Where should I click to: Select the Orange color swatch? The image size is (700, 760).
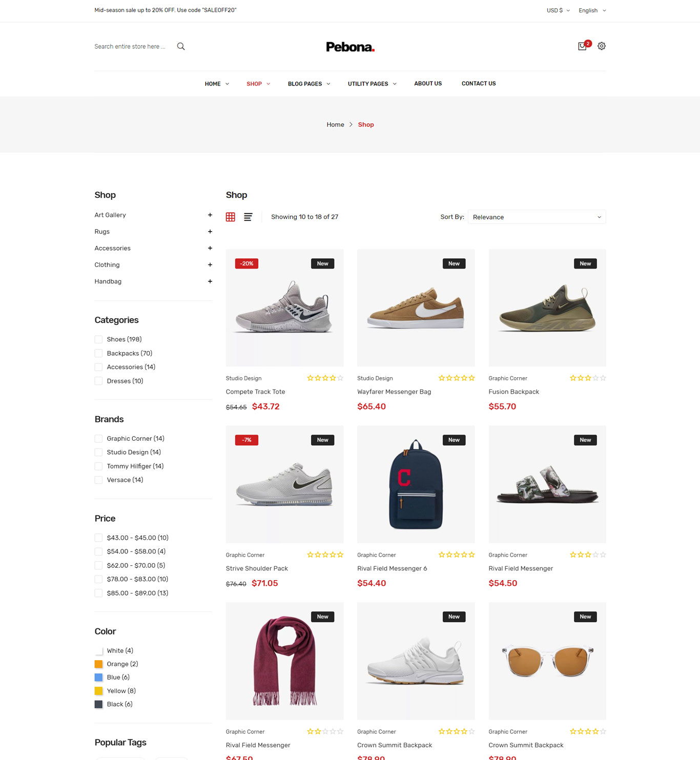point(98,664)
